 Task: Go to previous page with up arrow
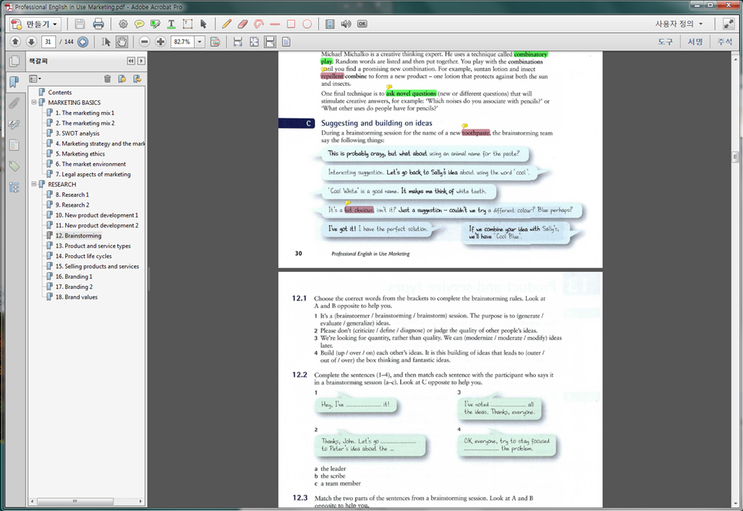click(x=15, y=42)
